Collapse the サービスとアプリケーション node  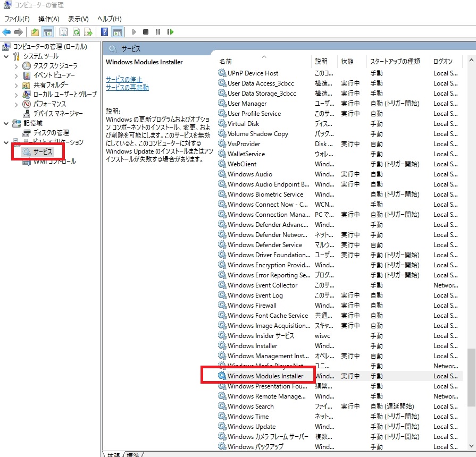coord(6,142)
